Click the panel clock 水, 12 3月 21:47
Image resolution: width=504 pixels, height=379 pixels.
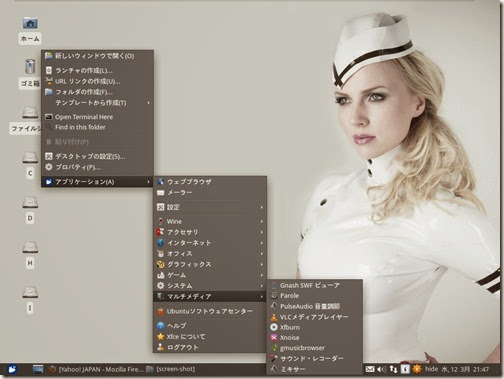[x=465, y=369]
